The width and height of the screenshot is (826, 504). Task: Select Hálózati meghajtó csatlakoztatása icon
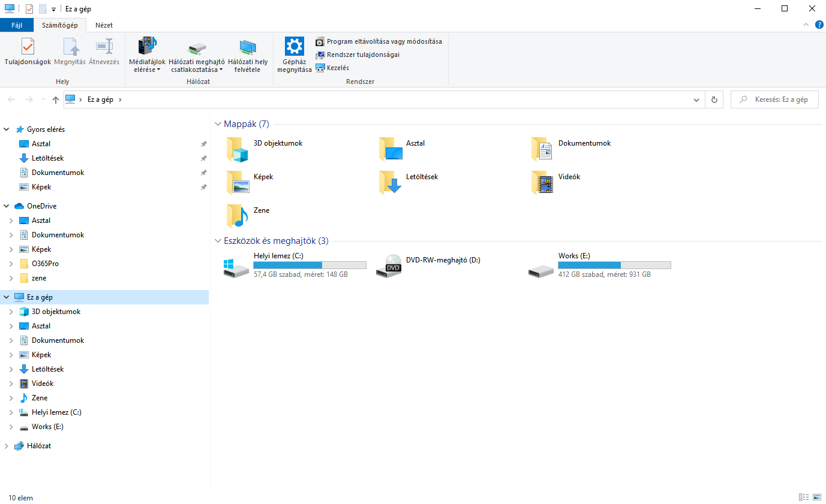coord(197,48)
